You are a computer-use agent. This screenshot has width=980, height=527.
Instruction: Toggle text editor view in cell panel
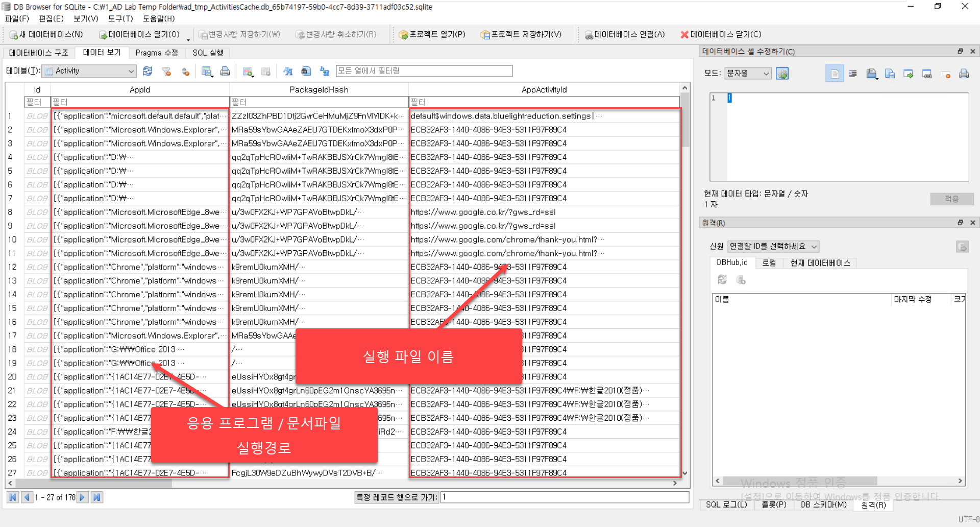[834, 74]
